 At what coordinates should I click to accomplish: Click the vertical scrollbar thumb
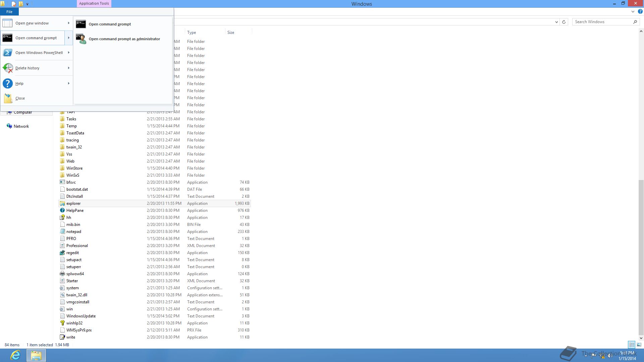pyautogui.click(x=641, y=257)
